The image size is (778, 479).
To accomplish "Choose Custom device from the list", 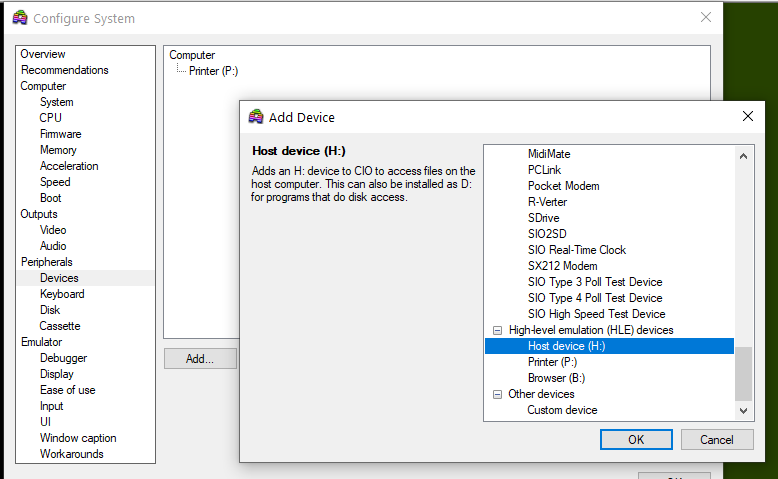I will [x=562, y=410].
